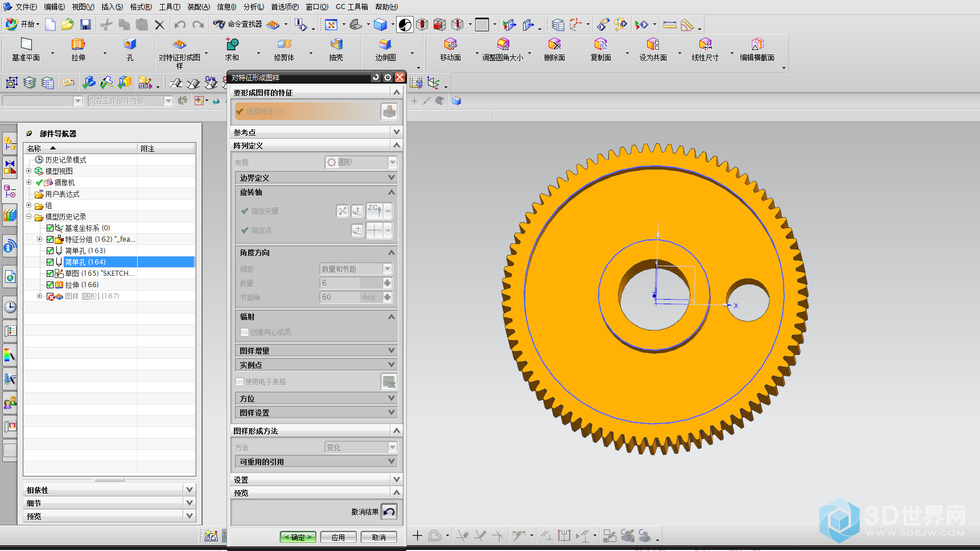The width and height of the screenshot is (980, 551).
Task: Click the 调整圆角大小 resize blend tool
Action: (x=503, y=49)
